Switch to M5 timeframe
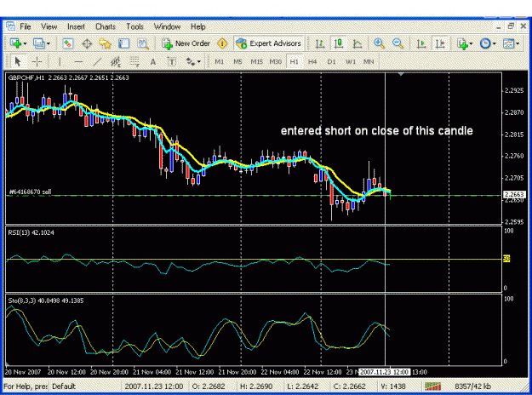The image size is (532, 395). pyautogui.click(x=237, y=62)
